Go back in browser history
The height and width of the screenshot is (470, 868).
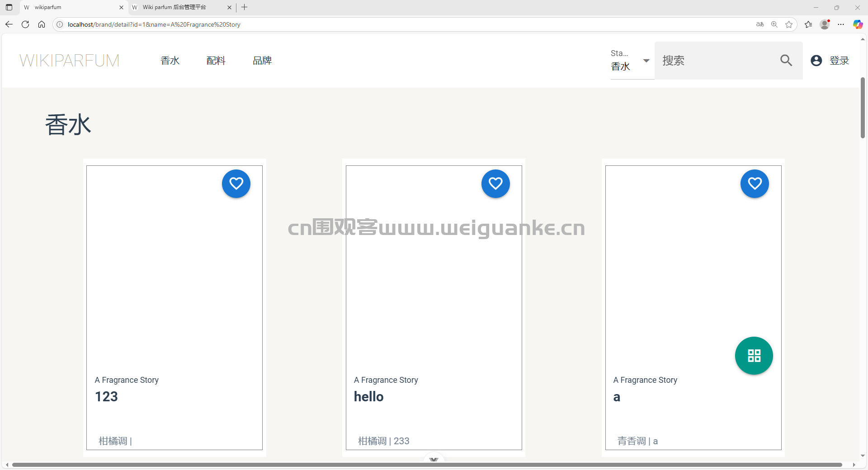pos(9,24)
